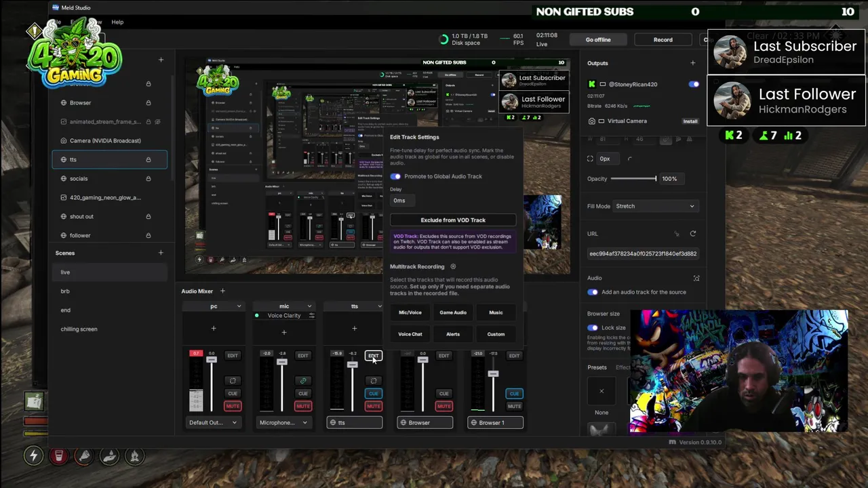868x488 pixels.
Task: Select live scene
Action: tap(110, 272)
